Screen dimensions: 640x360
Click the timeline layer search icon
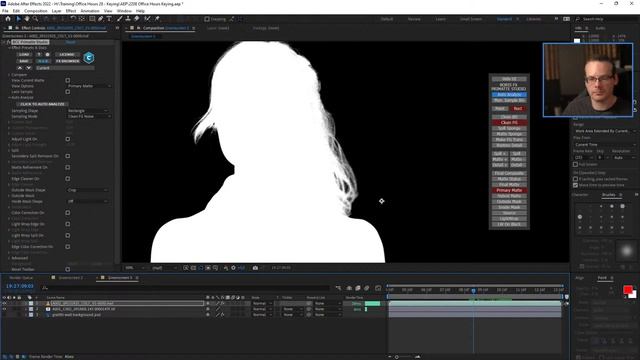pos(44,288)
